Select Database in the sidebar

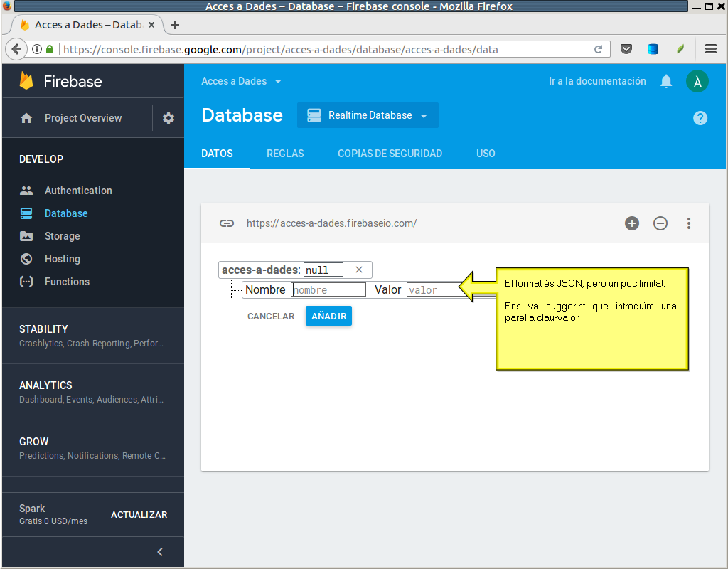(x=66, y=213)
